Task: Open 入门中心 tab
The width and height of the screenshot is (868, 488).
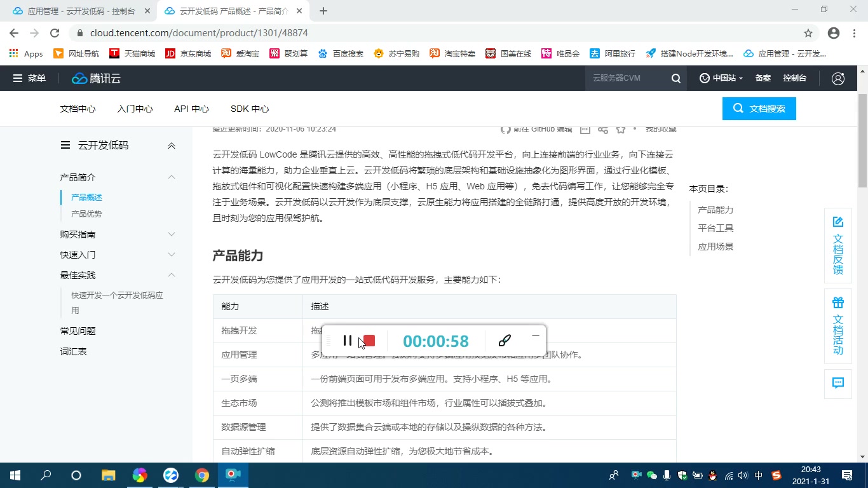Action: [135, 109]
